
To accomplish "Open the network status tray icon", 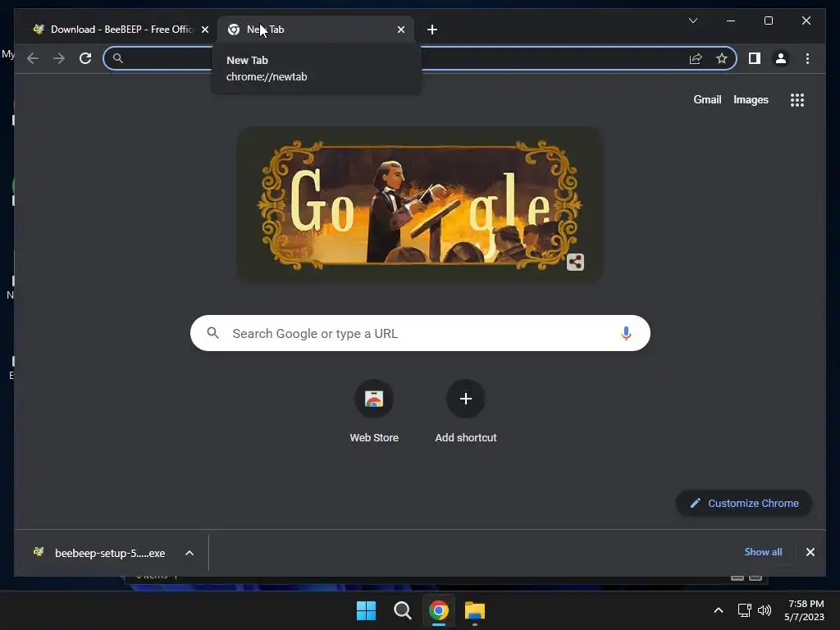I will tap(744, 610).
